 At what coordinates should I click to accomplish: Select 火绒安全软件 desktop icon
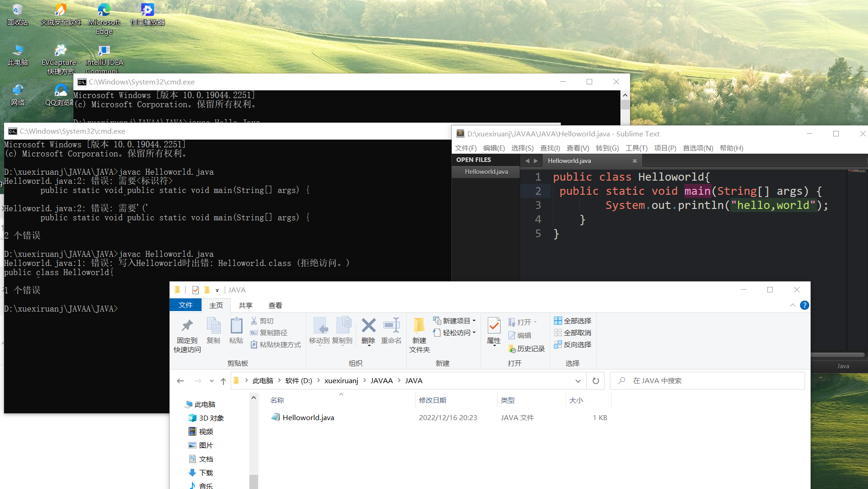tap(61, 14)
